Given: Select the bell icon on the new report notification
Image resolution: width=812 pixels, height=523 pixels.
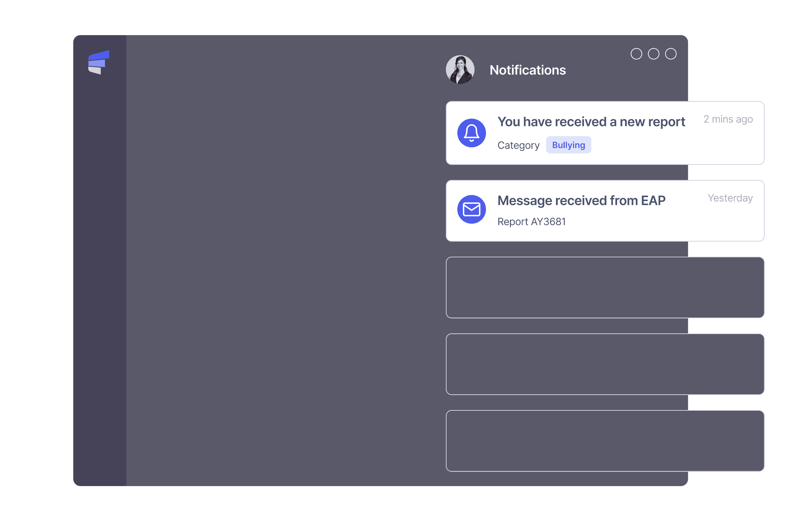Looking at the screenshot, I should (471, 133).
